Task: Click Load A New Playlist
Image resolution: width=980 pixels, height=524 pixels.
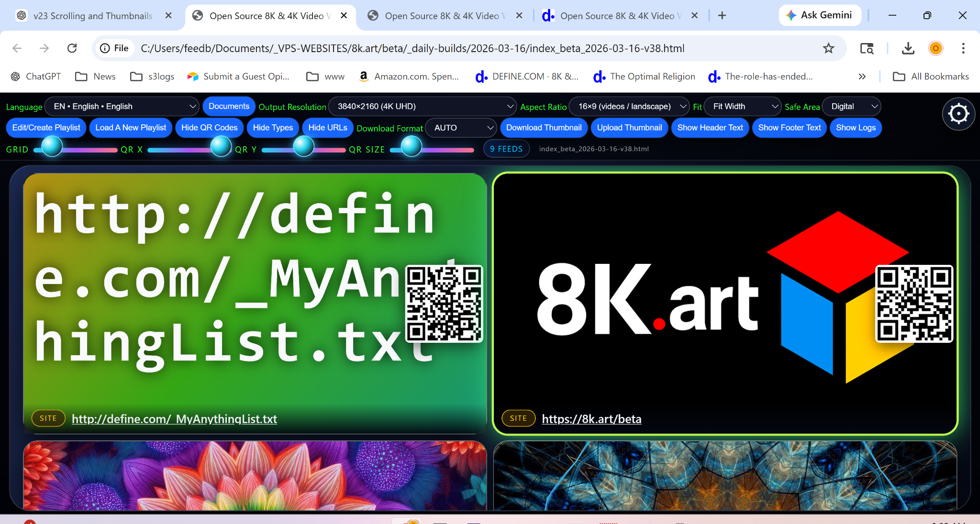Action: pyautogui.click(x=131, y=128)
